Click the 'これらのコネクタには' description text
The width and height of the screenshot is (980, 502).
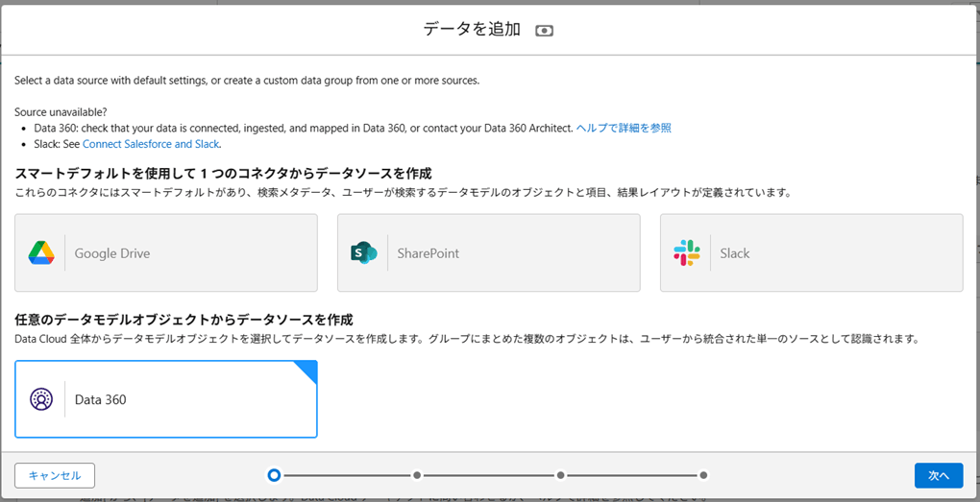tap(404, 193)
